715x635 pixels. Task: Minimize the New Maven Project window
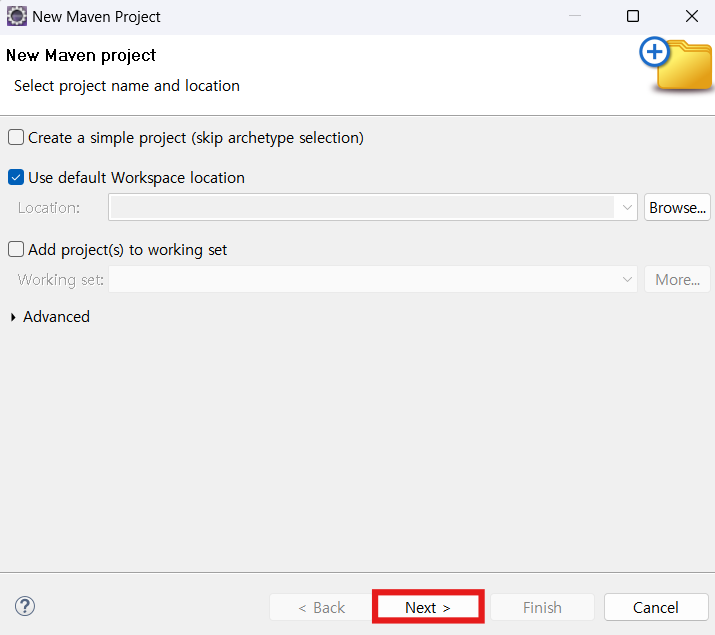pyautogui.click(x=575, y=16)
